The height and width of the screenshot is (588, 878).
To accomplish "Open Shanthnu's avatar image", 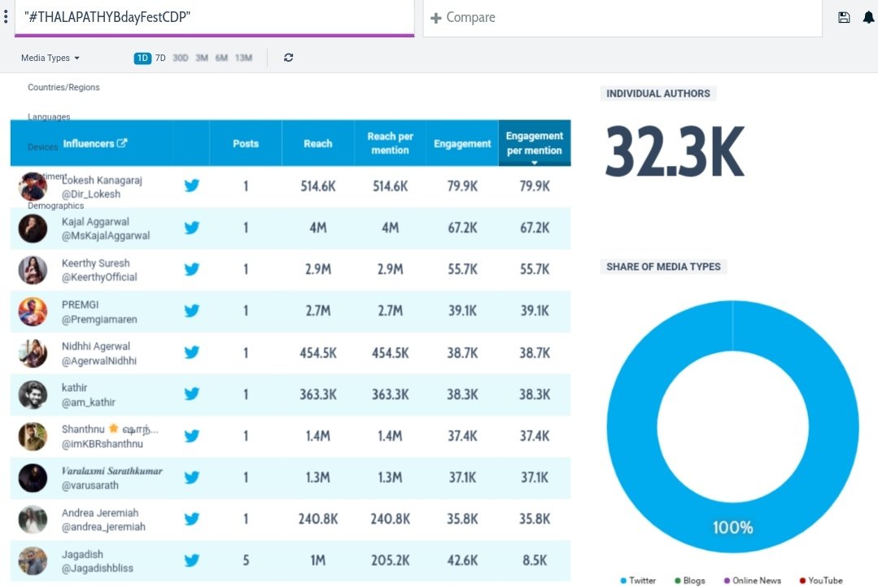I will point(33,436).
